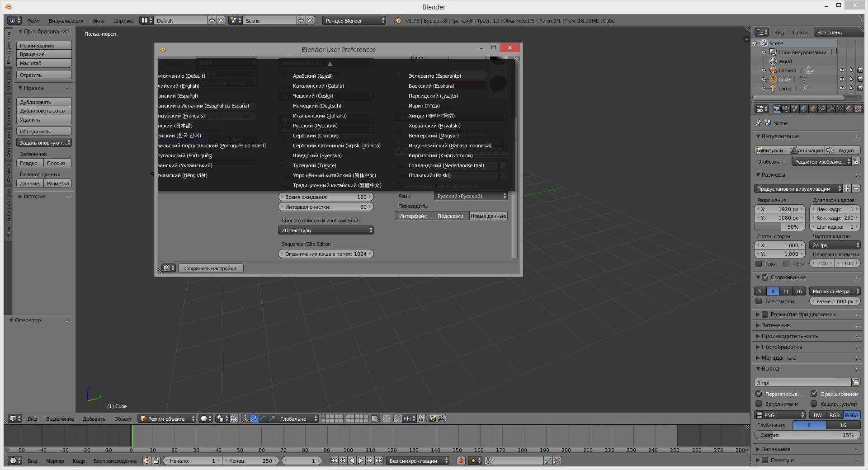Hide the Camera using its eye icon
The height and width of the screenshot is (470, 868).
[x=842, y=70]
